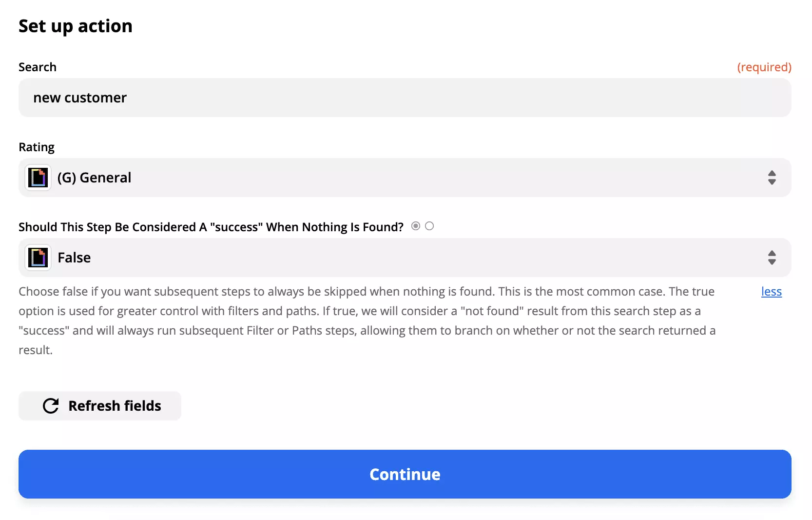Select the empty second radio button
Image resolution: width=812 pixels, height=520 pixels.
pos(429,226)
